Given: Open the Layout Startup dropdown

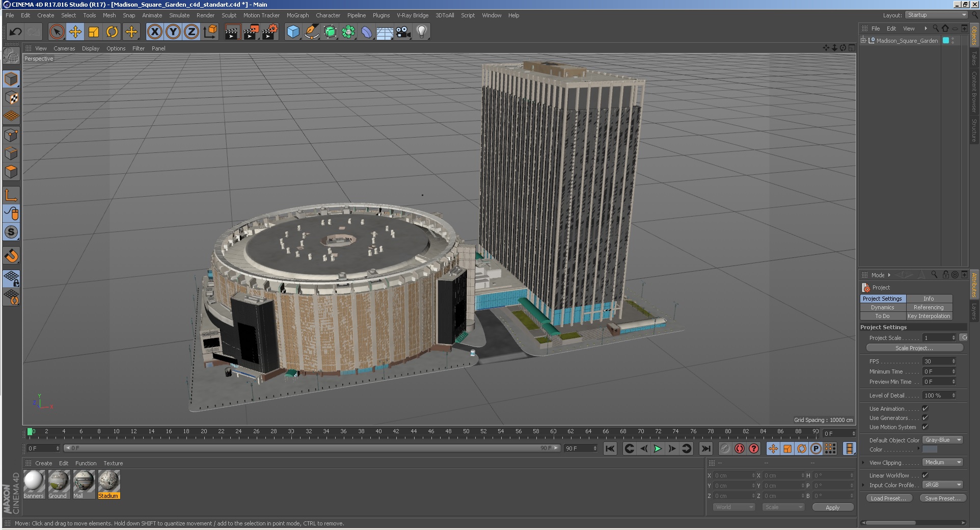Looking at the screenshot, I should pyautogui.click(x=937, y=15).
